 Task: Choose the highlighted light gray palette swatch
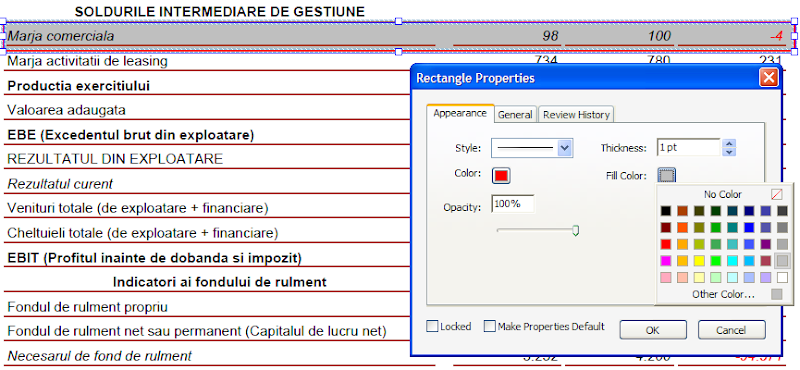pyautogui.click(x=782, y=261)
